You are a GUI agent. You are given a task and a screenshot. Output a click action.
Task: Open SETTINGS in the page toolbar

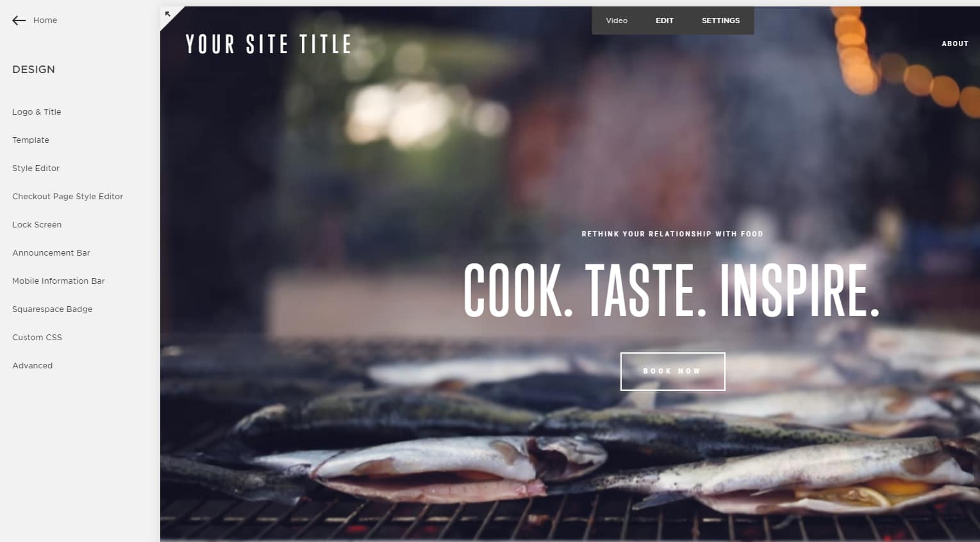pos(720,21)
